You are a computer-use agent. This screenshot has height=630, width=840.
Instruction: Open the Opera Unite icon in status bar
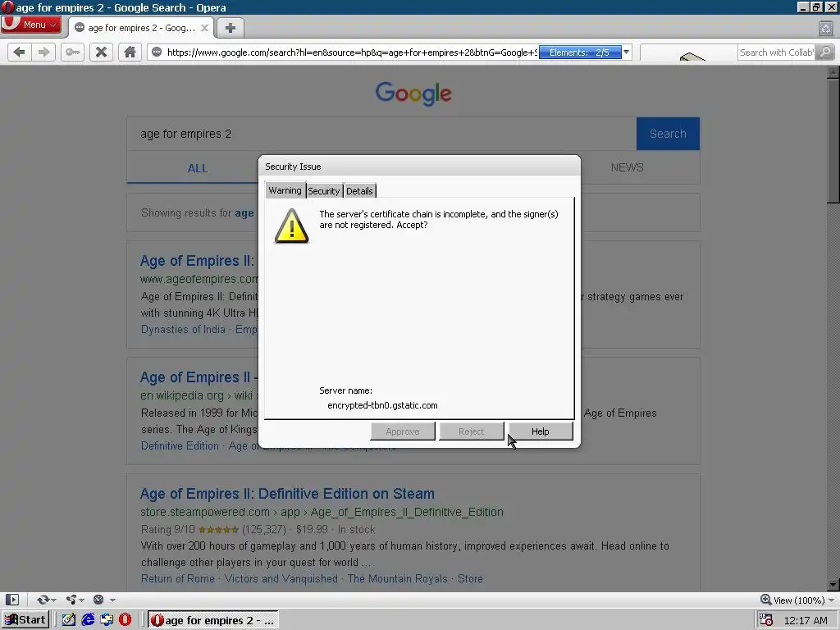71,600
